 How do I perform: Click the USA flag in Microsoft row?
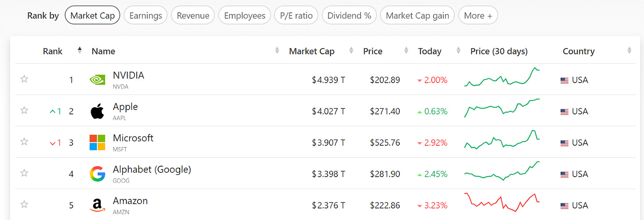coord(564,143)
